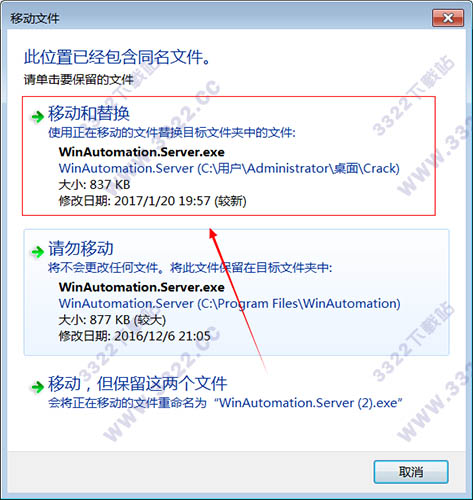Click description 使用正在移动的文件替换目标文件夹中的文件
Image resolution: width=473 pixels, height=500 pixels.
tap(172, 133)
